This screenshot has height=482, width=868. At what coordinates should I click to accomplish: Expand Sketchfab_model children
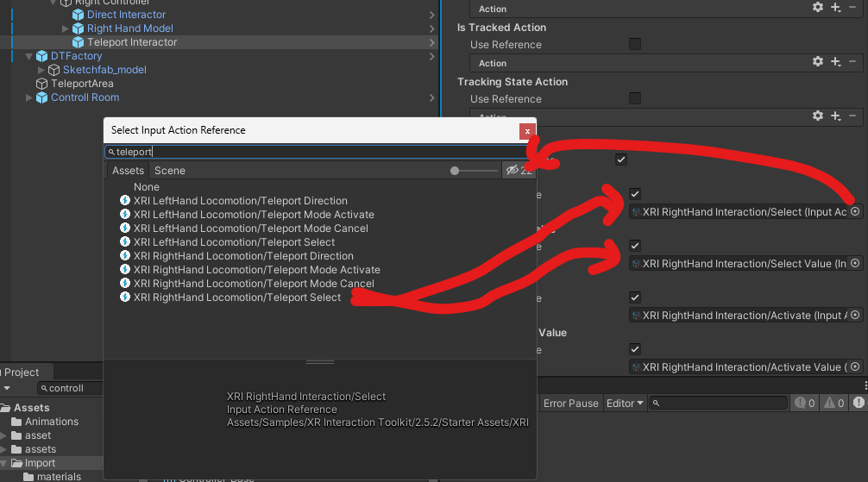click(41, 71)
